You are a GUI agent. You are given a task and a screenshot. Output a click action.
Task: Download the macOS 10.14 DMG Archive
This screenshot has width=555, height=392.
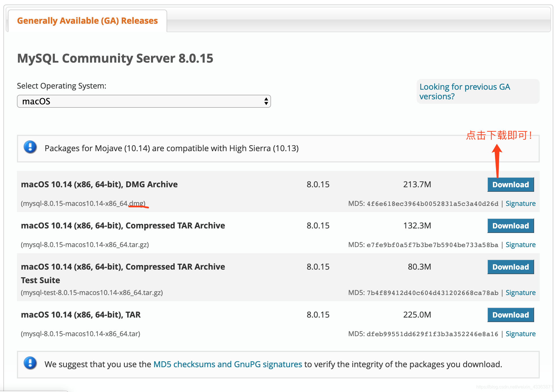[510, 184]
